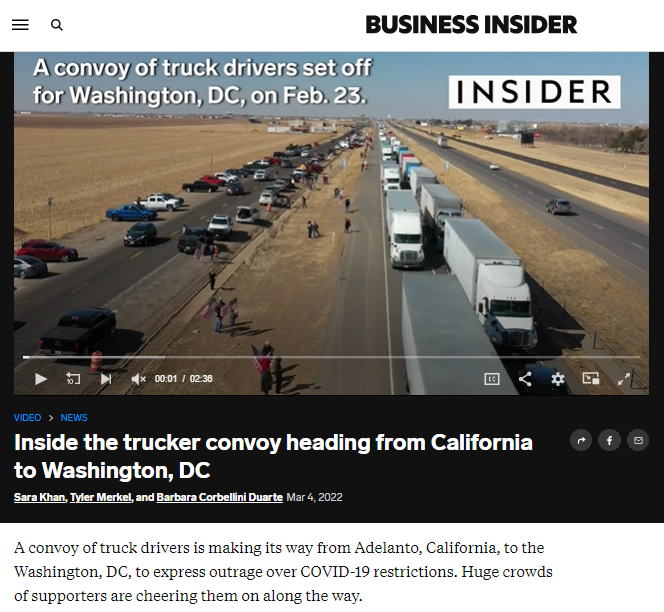Play the trucker convoy video
The height and width of the screenshot is (612, 664).
coord(41,379)
